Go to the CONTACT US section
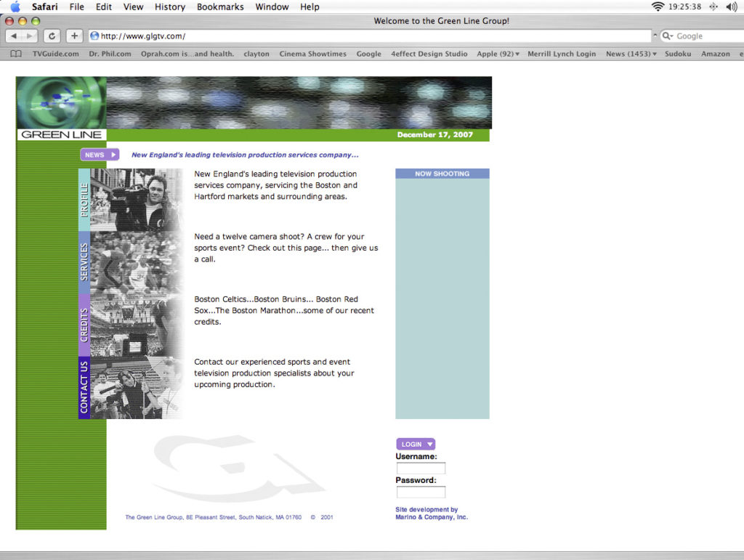Screen dimensions: 744x560 tap(84, 387)
